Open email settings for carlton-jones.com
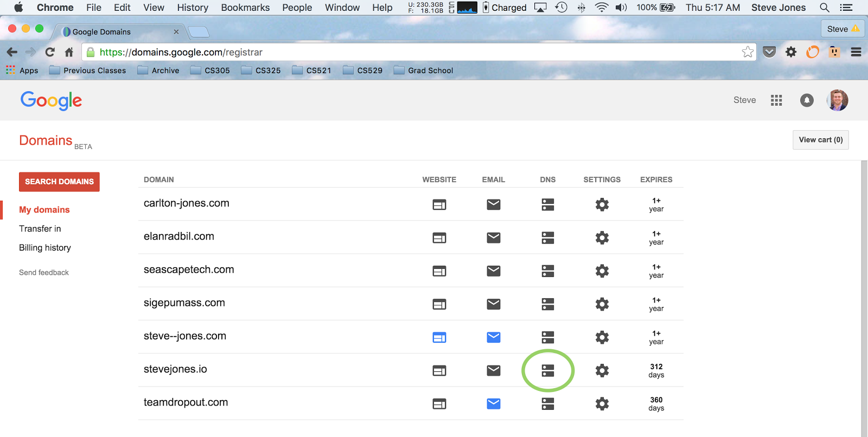The height and width of the screenshot is (437, 868). click(x=494, y=204)
